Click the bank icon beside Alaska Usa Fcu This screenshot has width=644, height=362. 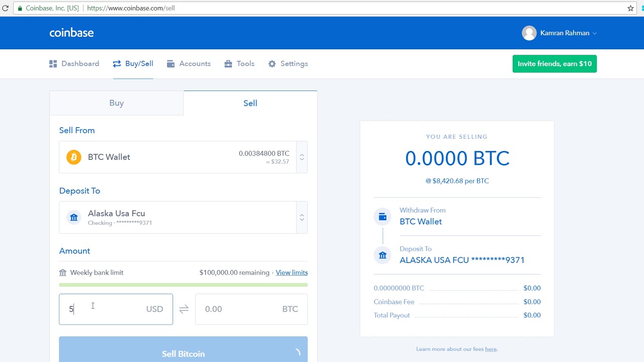(x=74, y=217)
